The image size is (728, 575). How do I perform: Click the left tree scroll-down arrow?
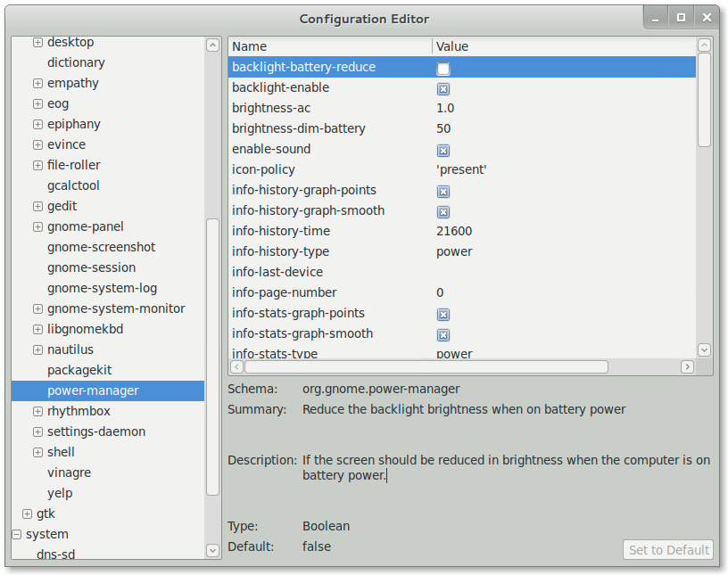212,550
